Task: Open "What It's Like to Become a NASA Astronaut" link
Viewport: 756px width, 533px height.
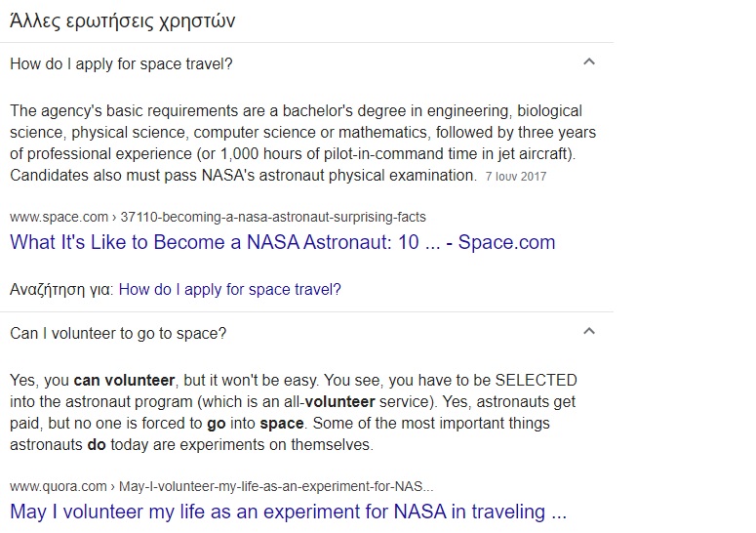Action: 282,243
